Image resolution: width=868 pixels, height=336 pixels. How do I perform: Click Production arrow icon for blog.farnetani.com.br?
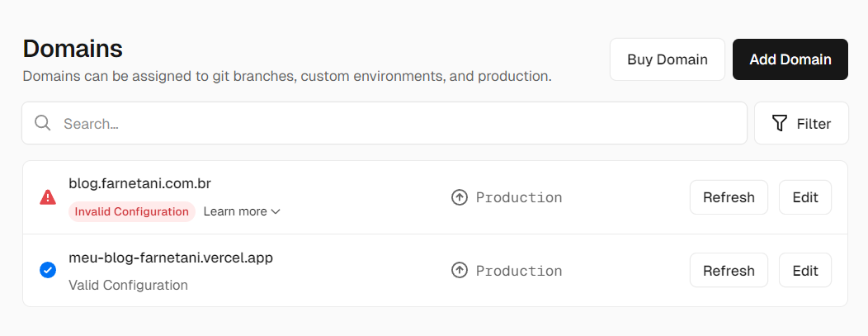click(x=460, y=197)
